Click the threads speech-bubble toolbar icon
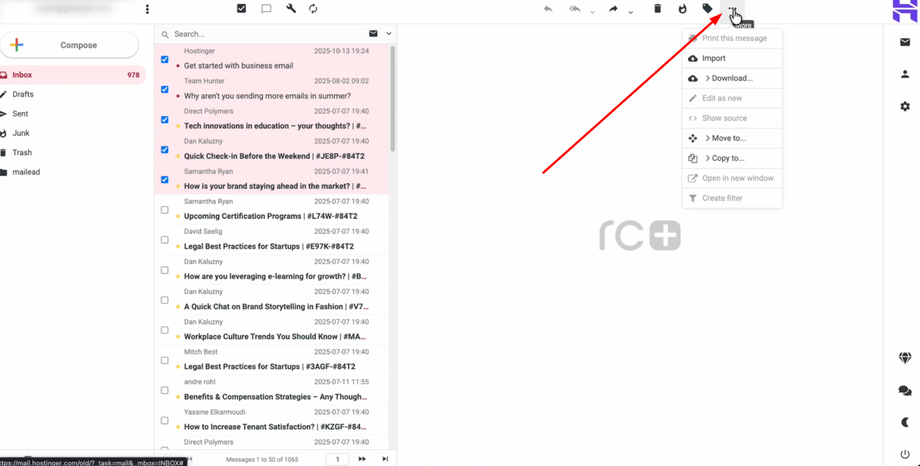Image resolution: width=920 pixels, height=466 pixels. click(x=266, y=9)
